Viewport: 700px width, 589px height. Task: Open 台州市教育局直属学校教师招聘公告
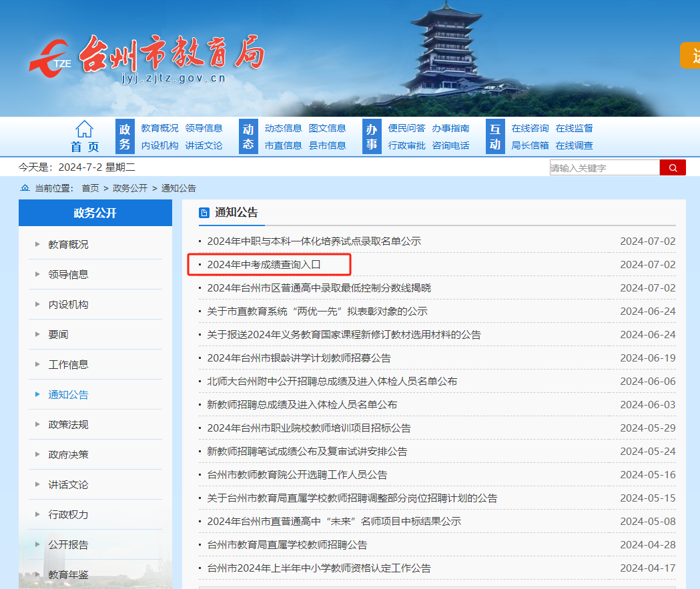point(285,544)
